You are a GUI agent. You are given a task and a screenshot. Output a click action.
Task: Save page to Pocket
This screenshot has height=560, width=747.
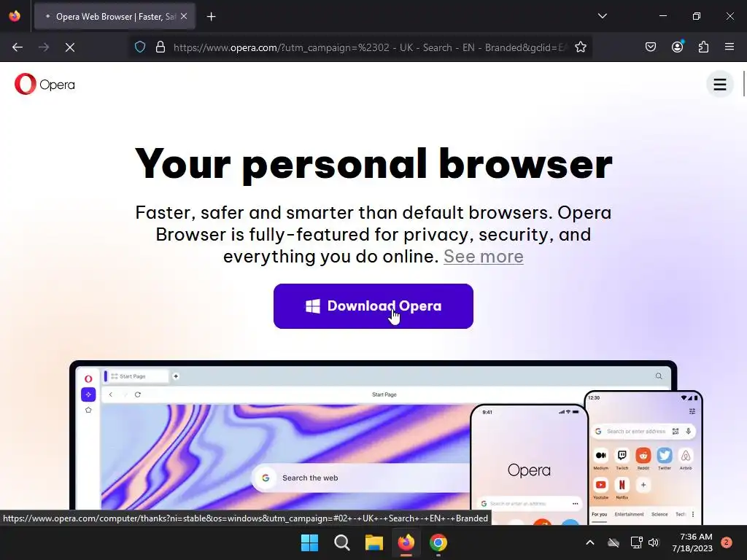click(650, 47)
